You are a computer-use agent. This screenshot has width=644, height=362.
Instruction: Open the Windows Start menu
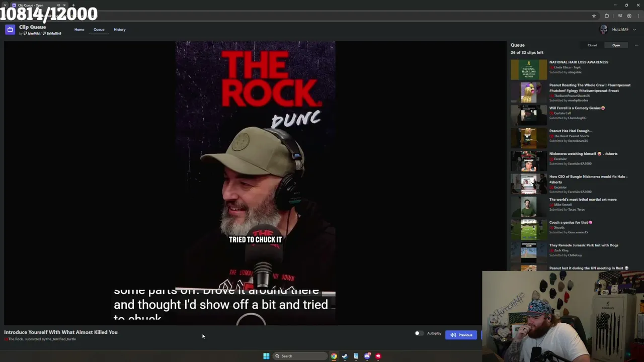click(266, 356)
